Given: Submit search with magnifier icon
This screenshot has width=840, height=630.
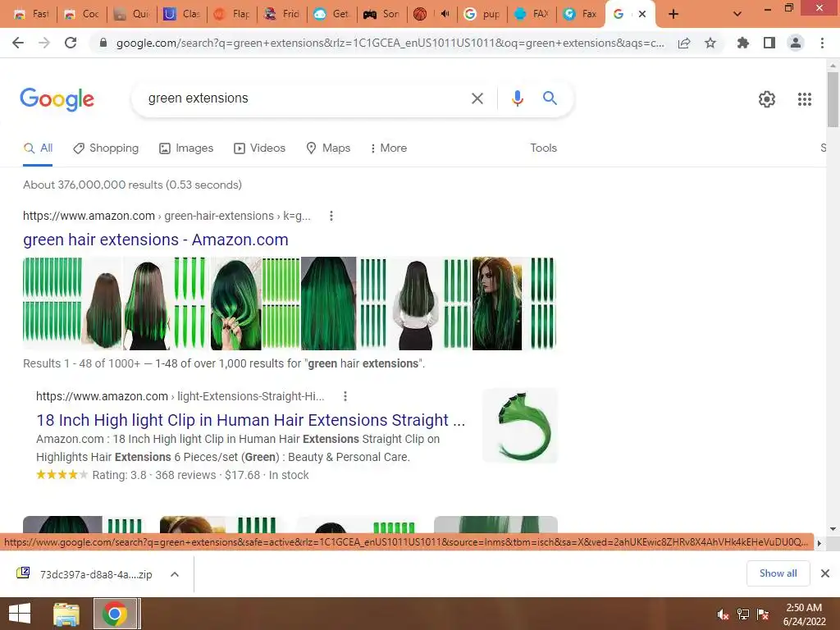Looking at the screenshot, I should 550,98.
